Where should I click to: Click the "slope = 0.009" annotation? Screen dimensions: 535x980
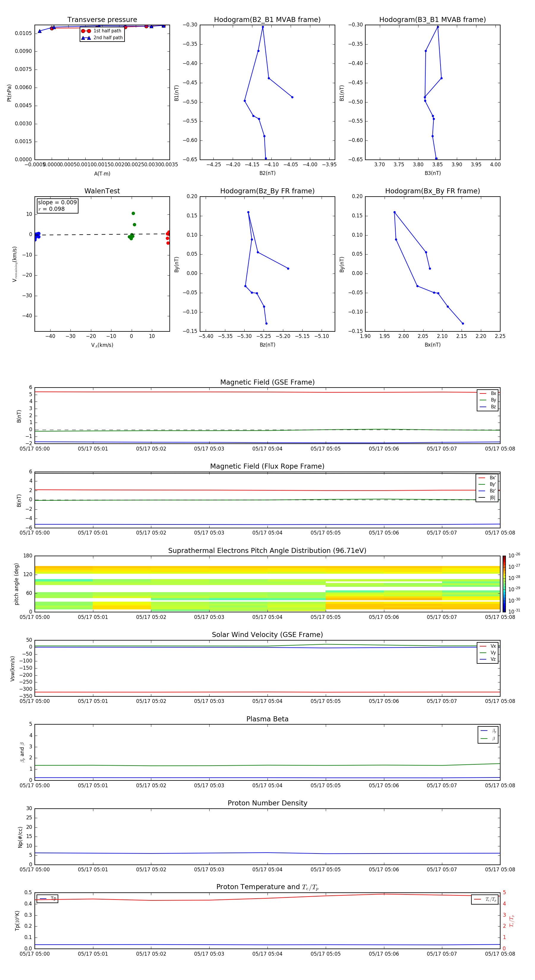[57, 203]
